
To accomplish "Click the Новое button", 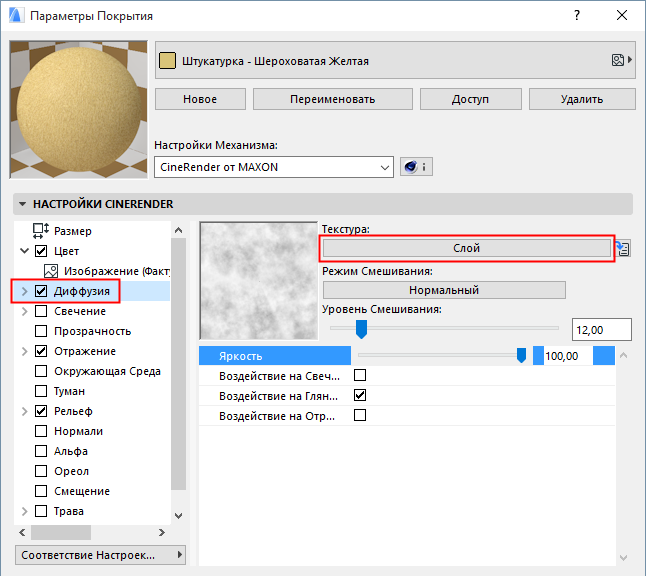I will (200, 99).
